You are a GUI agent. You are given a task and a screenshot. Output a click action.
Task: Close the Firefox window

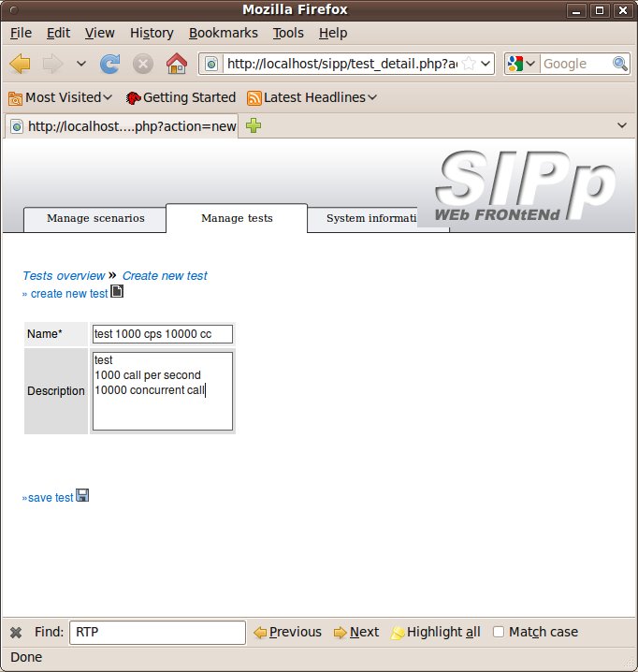(x=623, y=10)
